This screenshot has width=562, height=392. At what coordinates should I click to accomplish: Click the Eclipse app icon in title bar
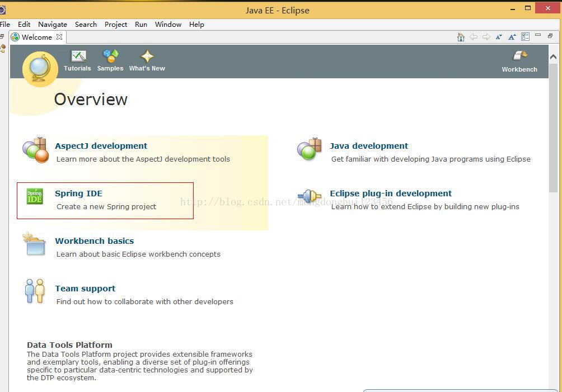pos(2,10)
